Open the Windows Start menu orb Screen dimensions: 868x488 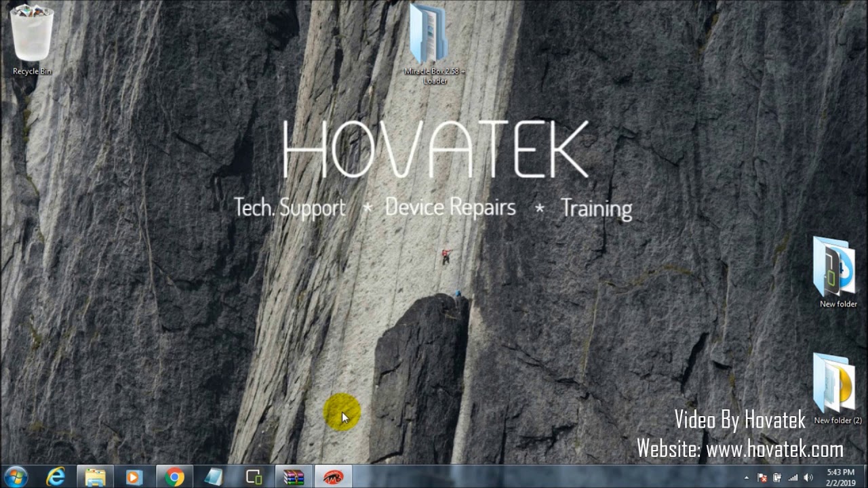(16, 477)
